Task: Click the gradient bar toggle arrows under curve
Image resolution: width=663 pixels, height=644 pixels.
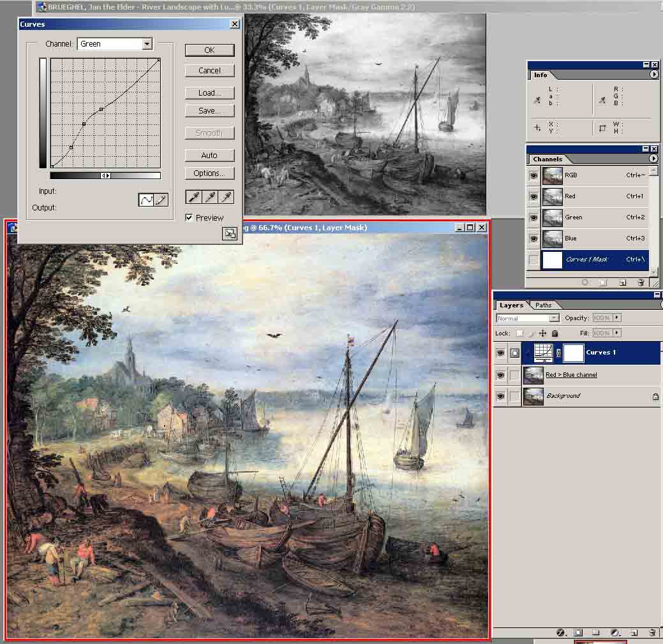Action: pyautogui.click(x=106, y=175)
